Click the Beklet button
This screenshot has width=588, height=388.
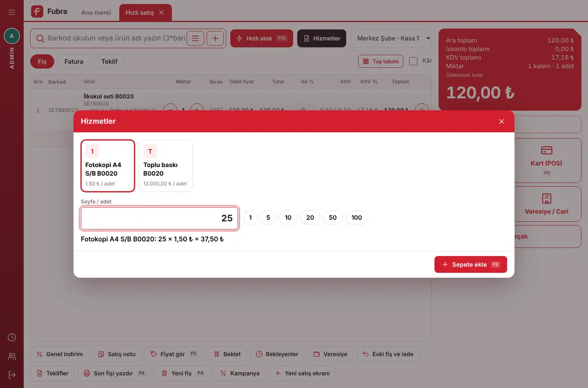pyautogui.click(x=227, y=354)
